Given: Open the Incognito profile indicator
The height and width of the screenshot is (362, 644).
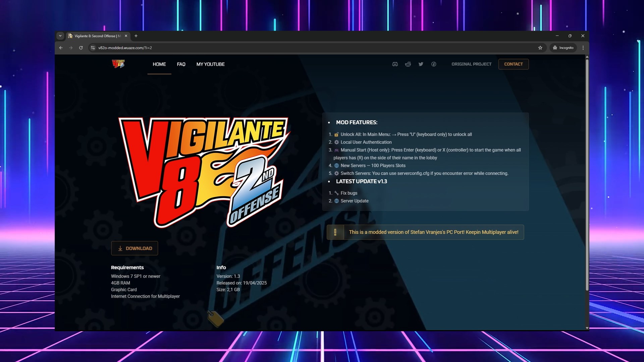Looking at the screenshot, I should 563,48.
